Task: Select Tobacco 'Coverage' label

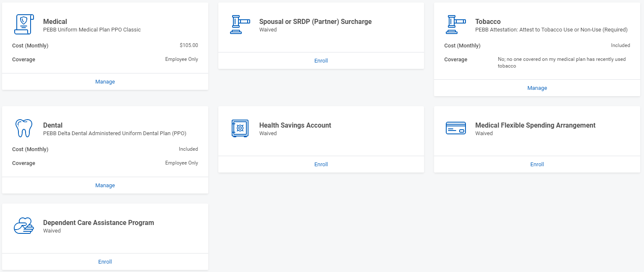Action: [x=455, y=60]
